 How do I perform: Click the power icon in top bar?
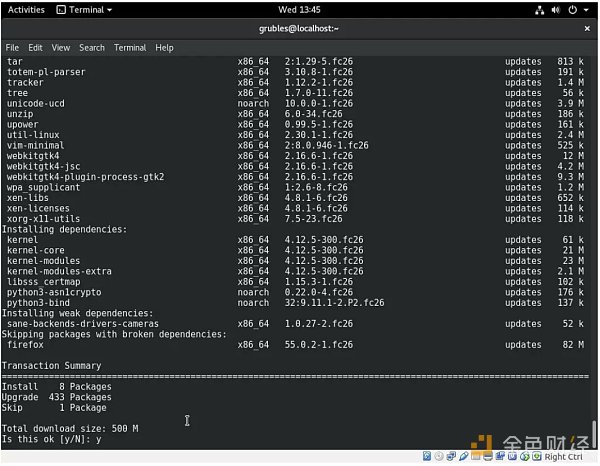click(572, 9)
